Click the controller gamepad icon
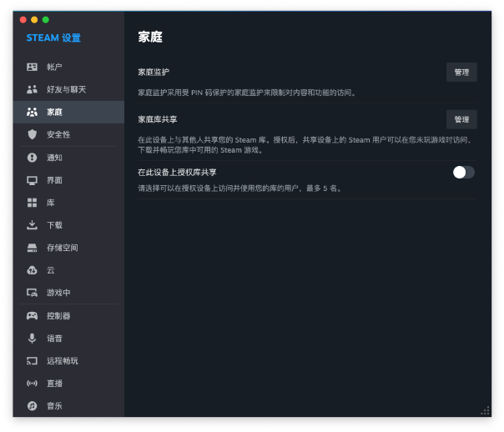This screenshot has height=432, width=504. pos(32,316)
